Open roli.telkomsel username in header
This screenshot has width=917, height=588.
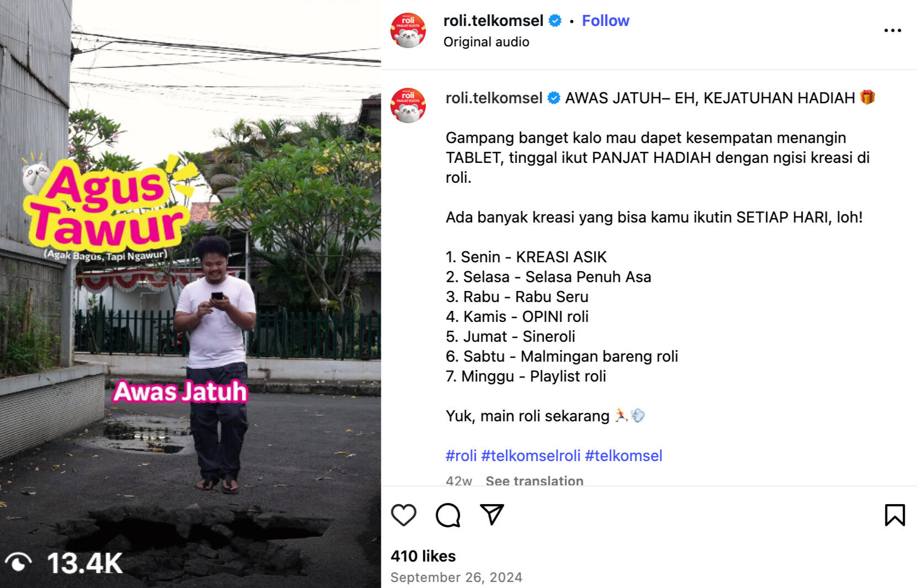coord(493,21)
